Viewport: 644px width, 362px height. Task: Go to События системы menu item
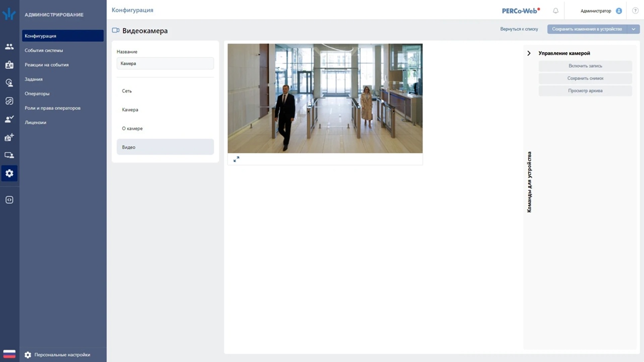click(x=44, y=50)
